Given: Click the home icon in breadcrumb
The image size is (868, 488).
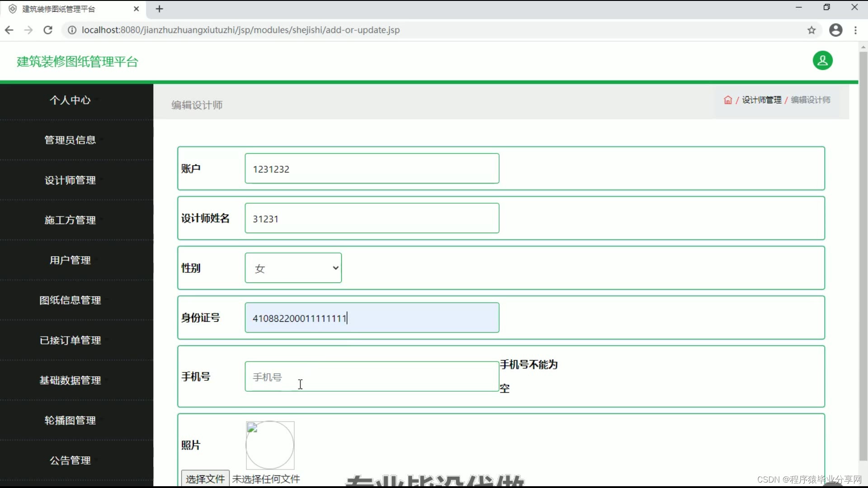Looking at the screenshot, I should point(727,100).
